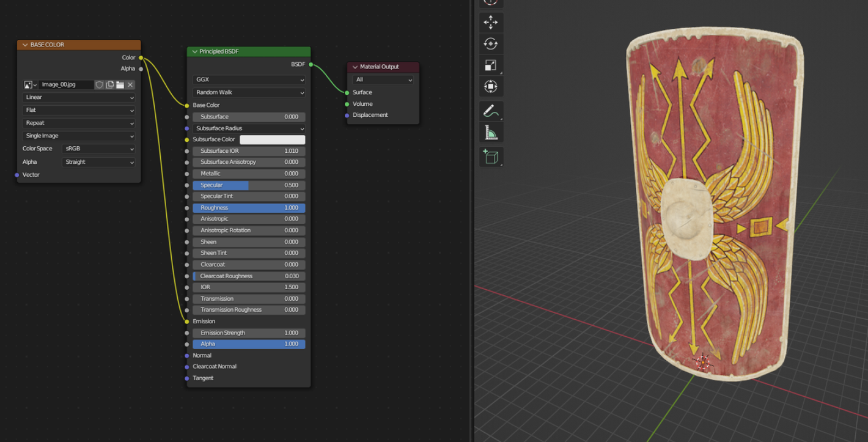Click the Image_00.jpg name field
868x442 pixels.
coord(66,85)
